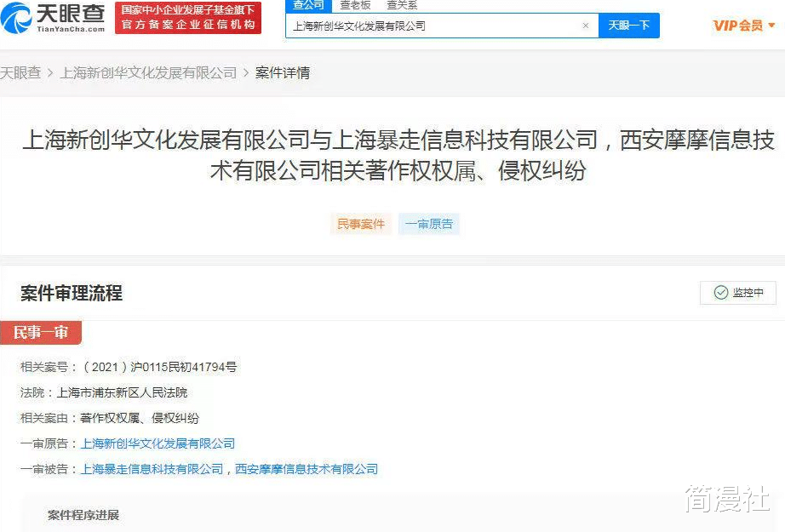Screen dimensions: 785x532
Task: Open defendant link 西安摩摩信息技术有限公司
Action: [307, 469]
